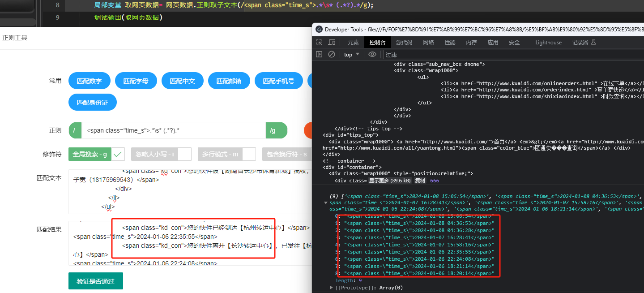
Task: Open the Lighthouse tab
Action: (x=548, y=43)
